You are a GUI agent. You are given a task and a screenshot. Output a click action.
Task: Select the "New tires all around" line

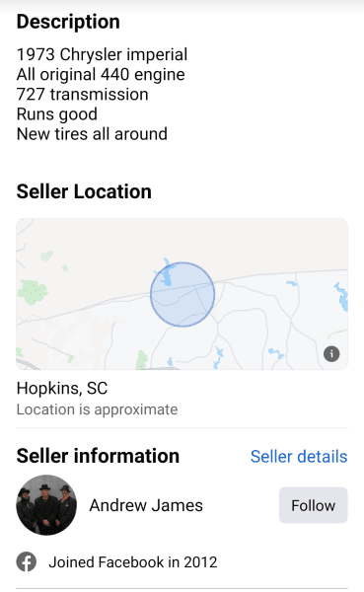(x=92, y=134)
